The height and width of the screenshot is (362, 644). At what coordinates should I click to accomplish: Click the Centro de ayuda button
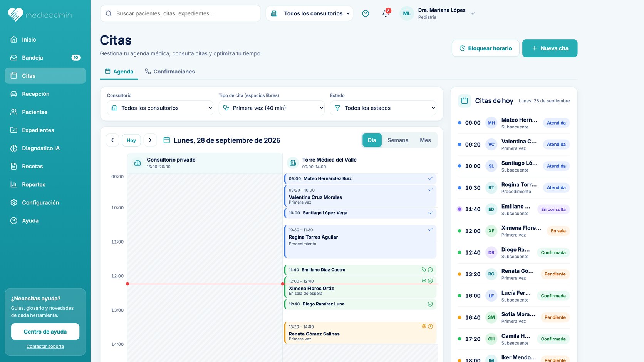[x=45, y=332]
